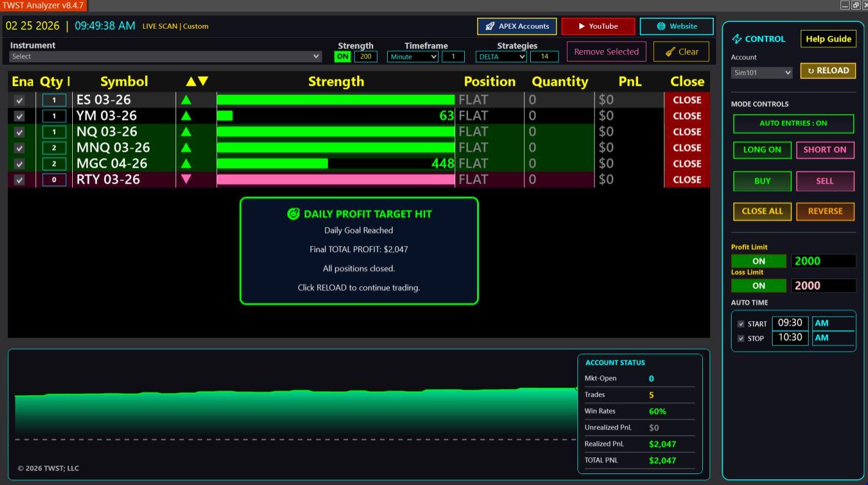Screen dimensions: 868x485
Task: Click the YouTube play icon button
Action: (x=582, y=26)
